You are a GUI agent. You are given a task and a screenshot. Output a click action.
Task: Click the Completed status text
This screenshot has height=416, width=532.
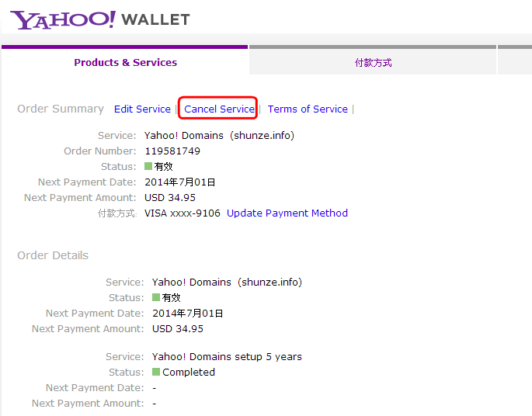coord(189,373)
